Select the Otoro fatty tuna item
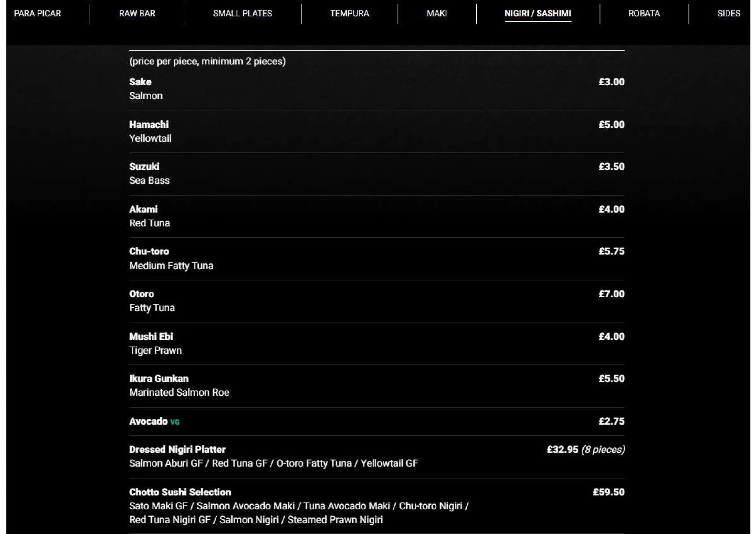The height and width of the screenshot is (534, 756). coord(377,301)
